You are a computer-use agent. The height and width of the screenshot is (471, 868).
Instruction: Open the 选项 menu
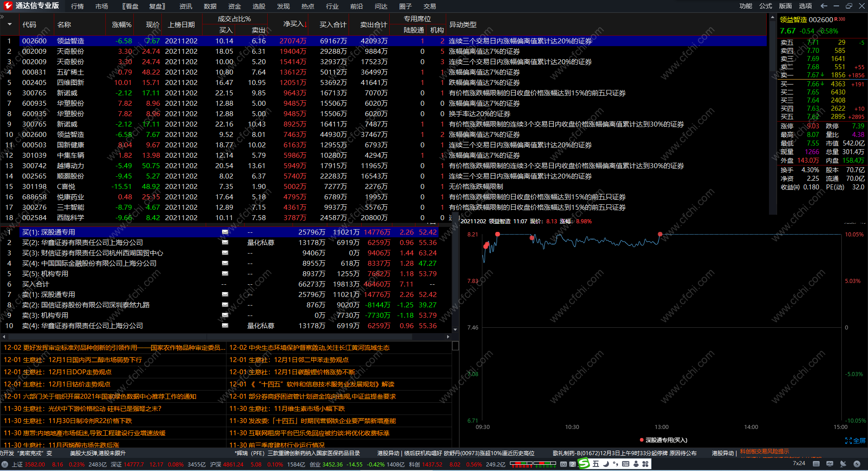tap(805, 6)
